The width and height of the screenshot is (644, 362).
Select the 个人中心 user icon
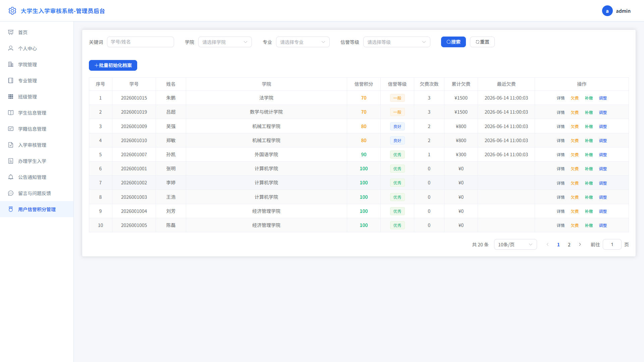(x=11, y=48)
